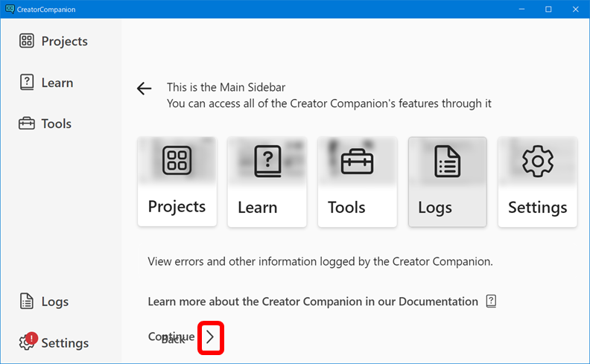Click the red alert badge on Settings

pyautogui.click(x=31, y=337)
